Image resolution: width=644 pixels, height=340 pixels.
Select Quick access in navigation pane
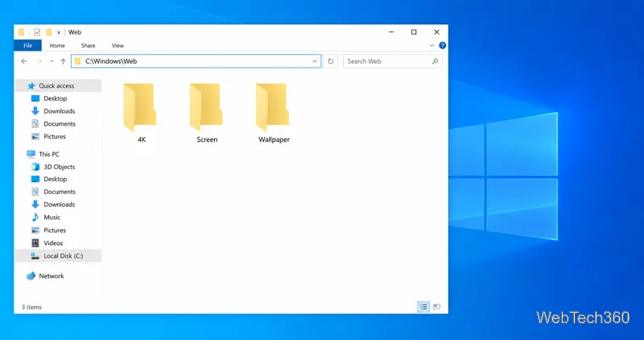[x=56, y=86]
